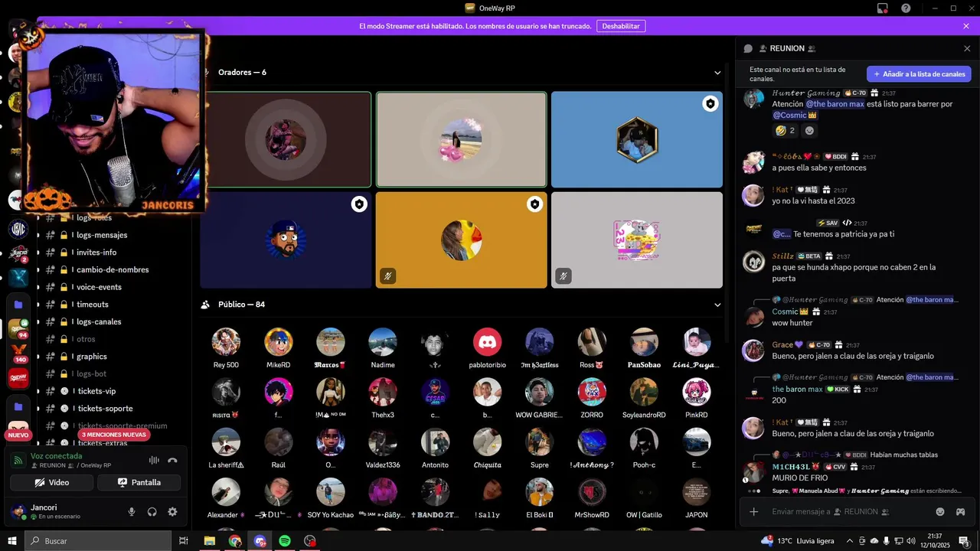
Task: Click audience member ZORRO avatar
Action: click(592, 392)
